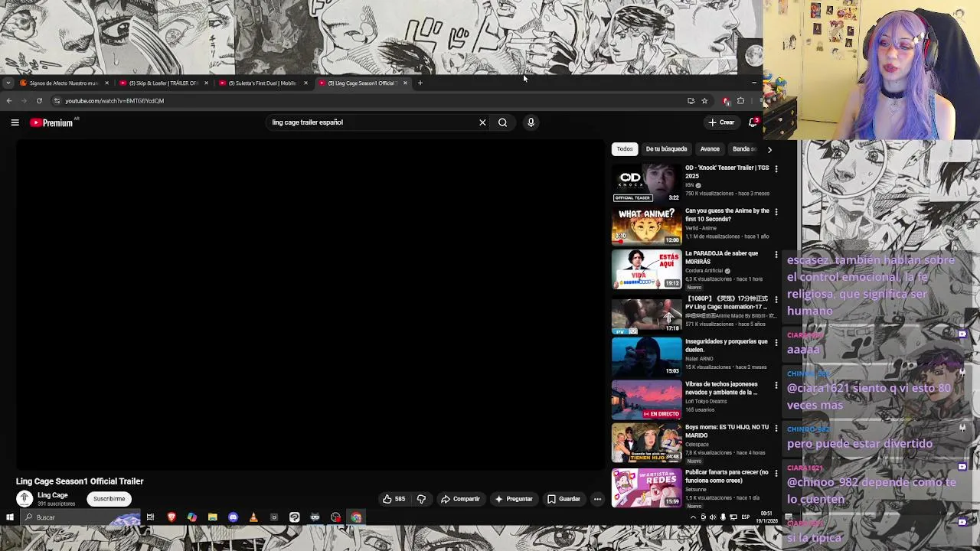Open Inseguridades y porquerías que duelen title
This screenshot has height=551, width=980.
pyautogui.click(x=726, y=345)
